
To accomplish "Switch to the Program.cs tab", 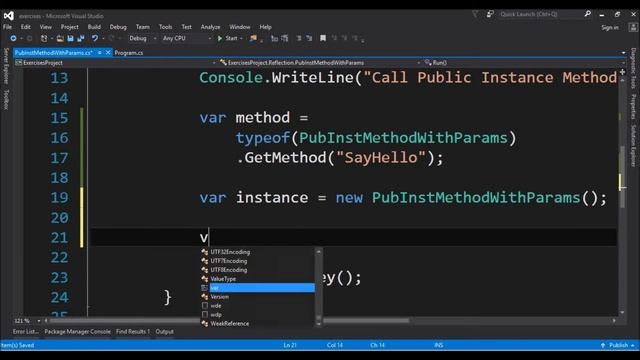I will point(129,53).
